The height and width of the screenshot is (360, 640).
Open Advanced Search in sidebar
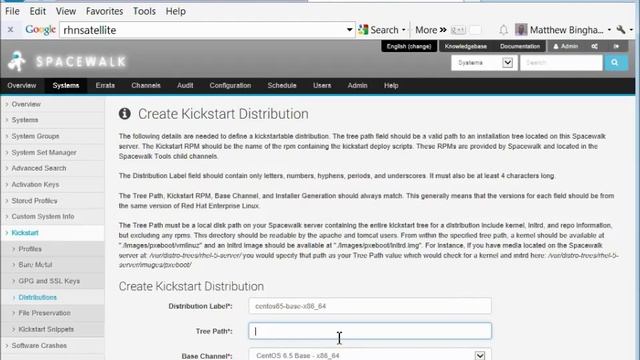(39, 168)
